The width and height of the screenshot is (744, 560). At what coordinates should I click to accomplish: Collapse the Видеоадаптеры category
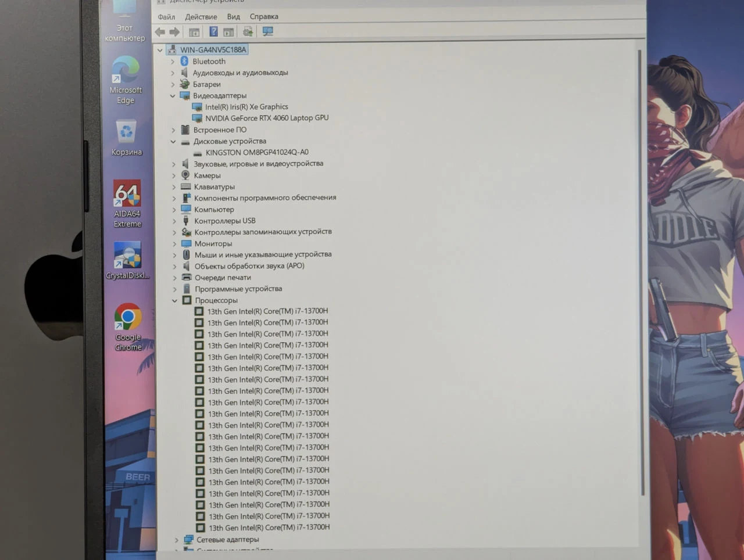point(173,96)
